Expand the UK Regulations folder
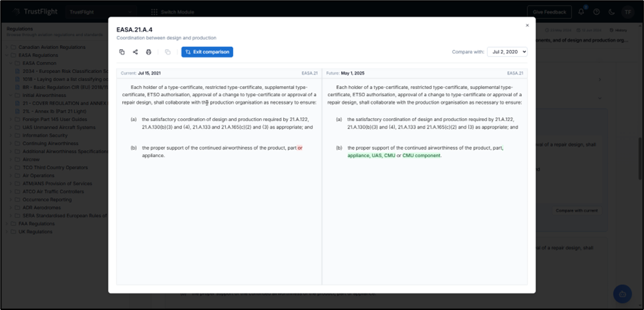Screen dimensions: 644x310 tap(6, 232)
